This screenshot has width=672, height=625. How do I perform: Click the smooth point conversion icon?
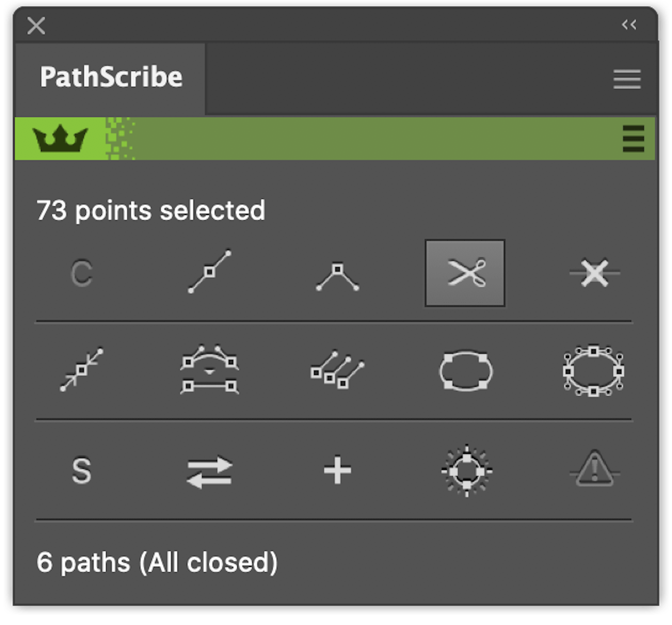pos(210,271)
